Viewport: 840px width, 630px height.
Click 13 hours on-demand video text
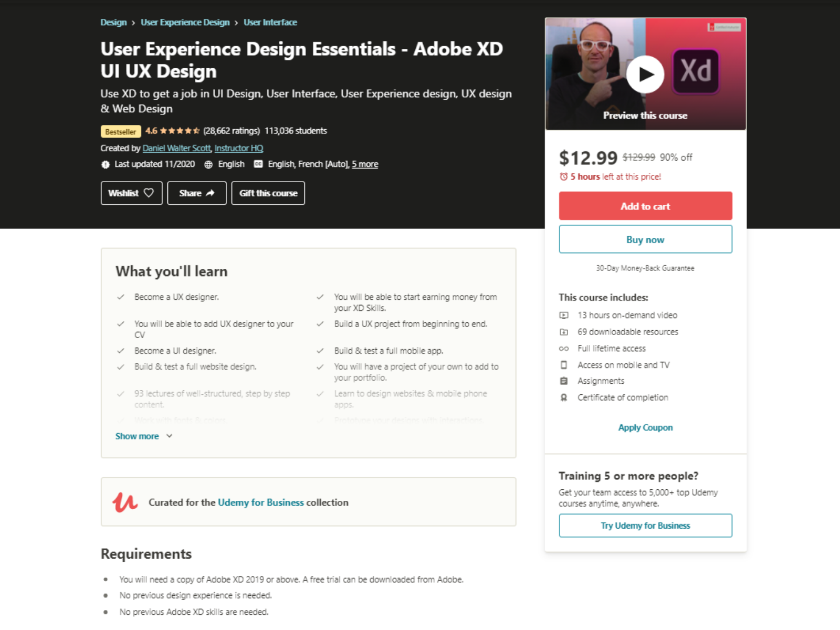(627, 315)
